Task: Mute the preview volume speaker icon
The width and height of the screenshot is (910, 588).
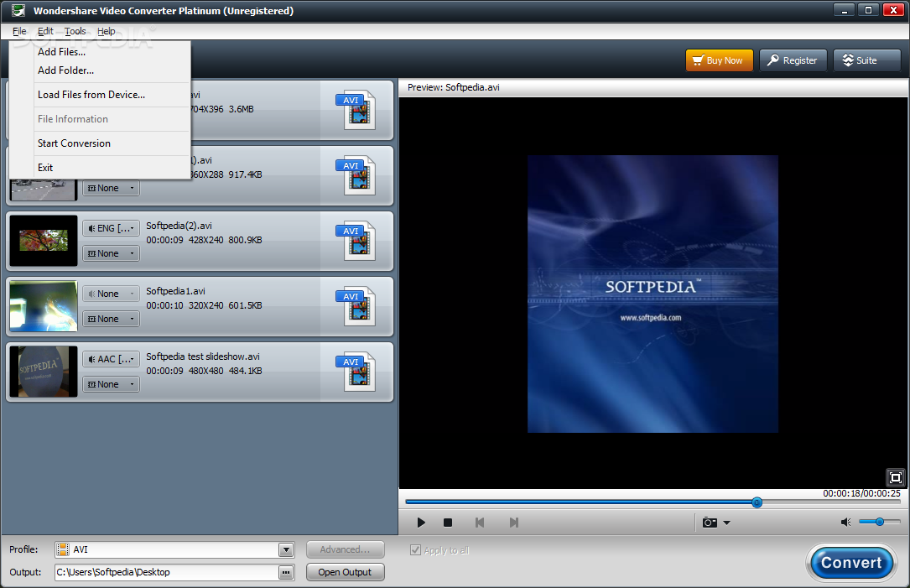Action: click(846, 523)
